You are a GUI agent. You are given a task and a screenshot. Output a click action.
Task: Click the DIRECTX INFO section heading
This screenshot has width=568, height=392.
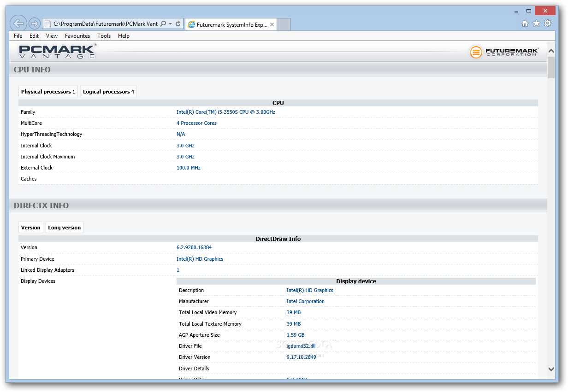[41, 205]
